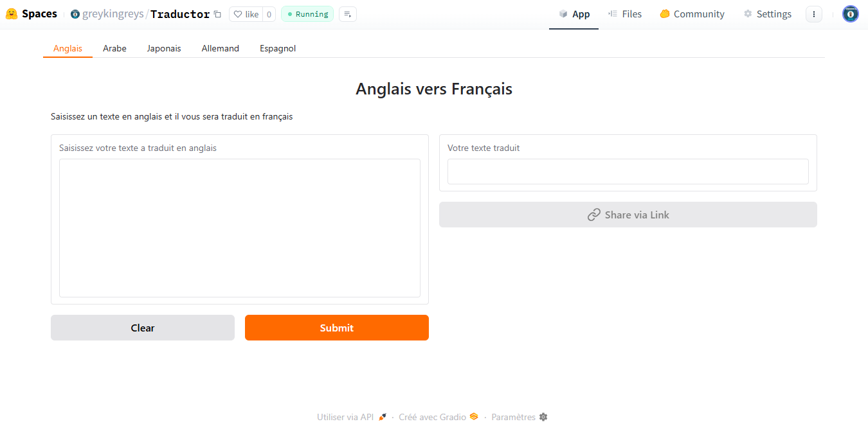Like the Traductor space
The width and height of the screenshot is (868, 424).
[246, 13]
